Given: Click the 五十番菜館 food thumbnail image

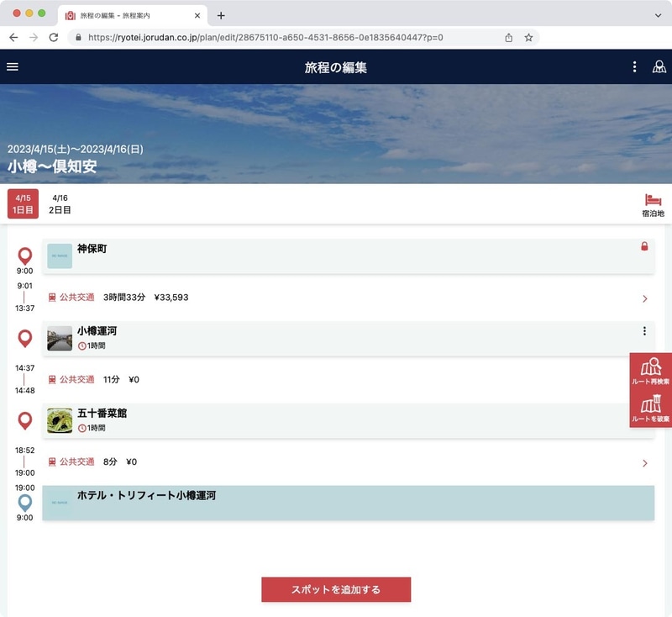Looking at the screenshot, I should pyautogui.click(x=60, y=420).
